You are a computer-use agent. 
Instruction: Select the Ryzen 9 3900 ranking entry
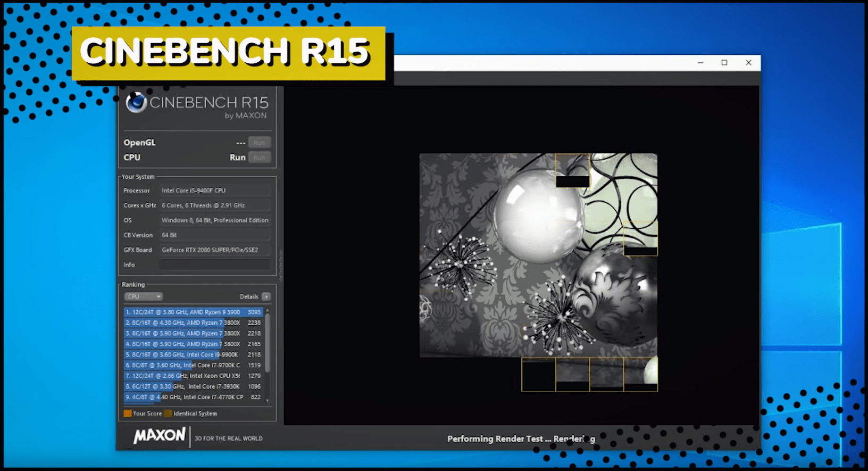[x=194, y=312]
